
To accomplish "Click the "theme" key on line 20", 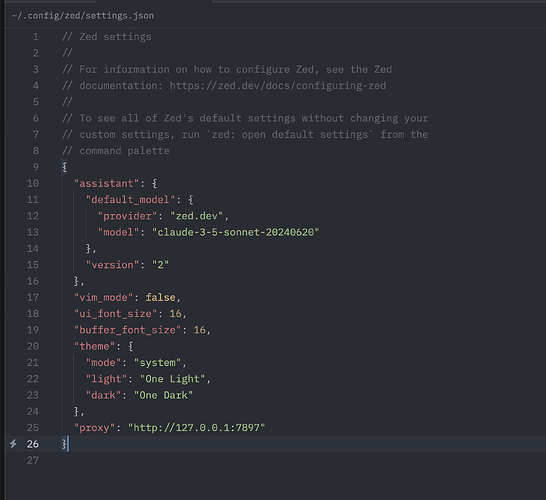I will (x=94, y=346).
